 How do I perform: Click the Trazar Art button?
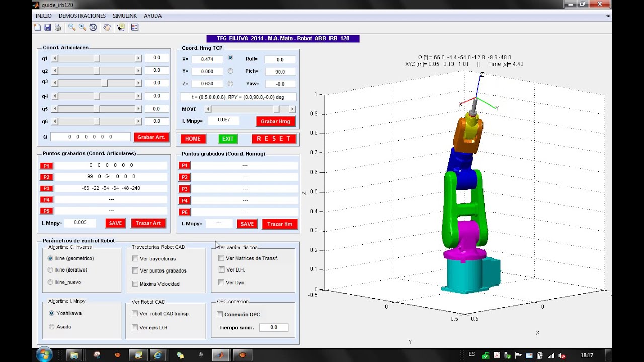click(149, 223)
